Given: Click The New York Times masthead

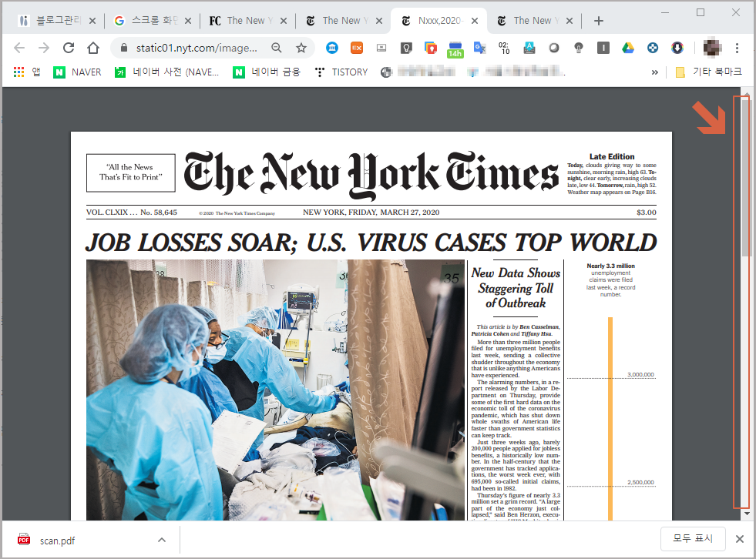Looking at the screenshot, I should pyautogui.click(x=371, y=175).
